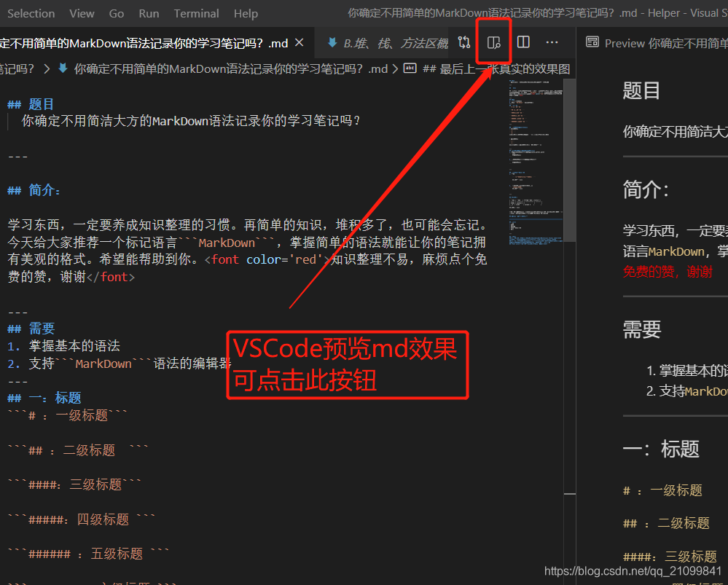This screenshot has width=728, height=585.
Task: Click the ```## :二级标题 ``` code line
Action: 78,450
